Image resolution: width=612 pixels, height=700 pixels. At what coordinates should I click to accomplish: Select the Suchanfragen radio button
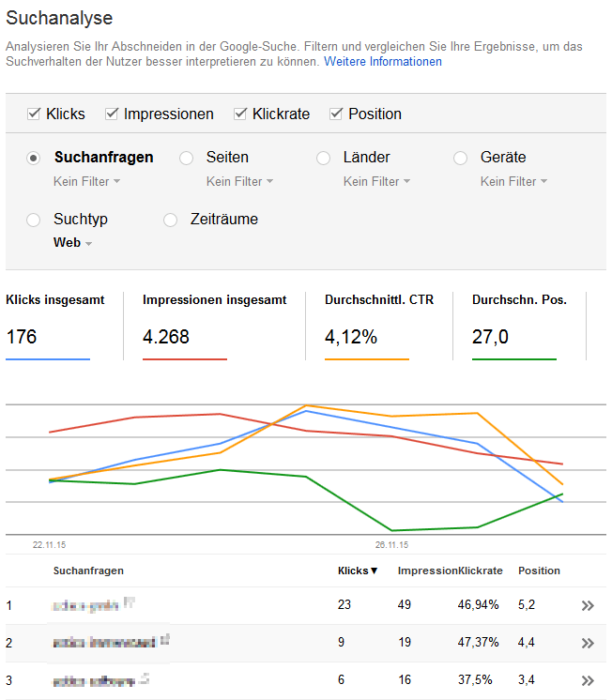[x=34, y=158]
